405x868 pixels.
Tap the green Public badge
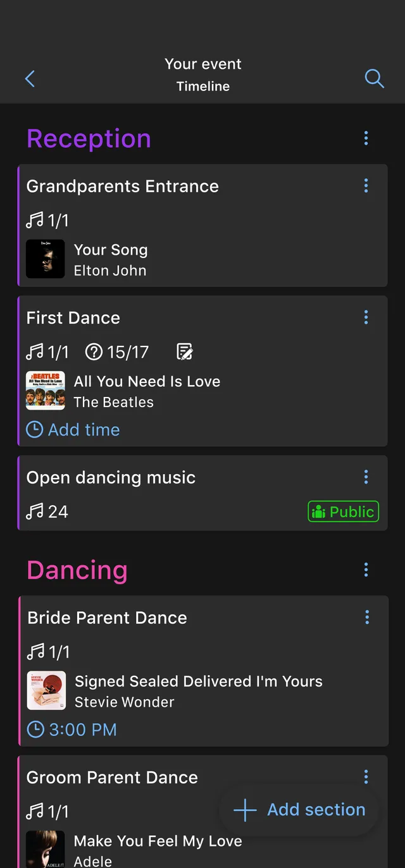(344, 511)
